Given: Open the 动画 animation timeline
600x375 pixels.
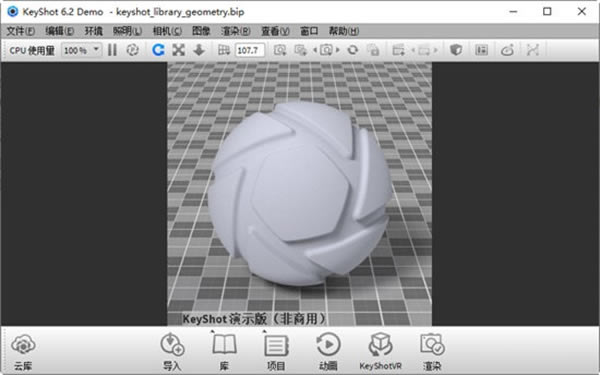Looking at the screenshot, I should click(x=328, y=351).
